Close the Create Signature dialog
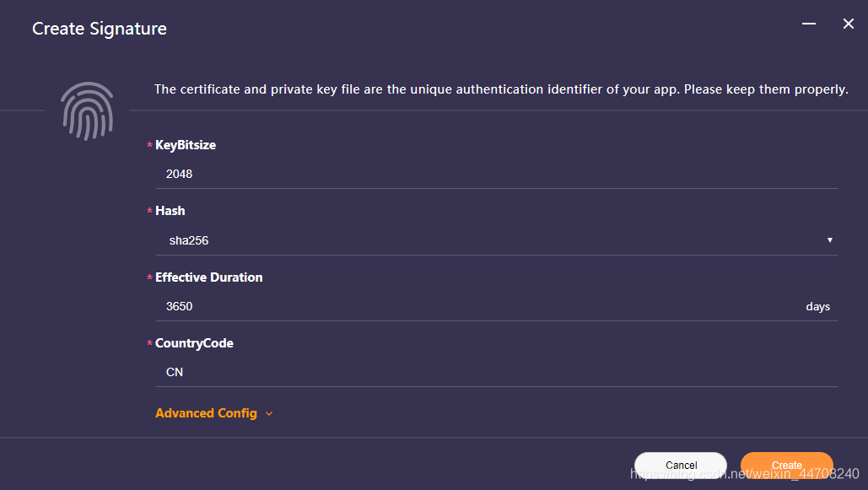This screenshot has height=490, width=868. [x=849, y=24]
